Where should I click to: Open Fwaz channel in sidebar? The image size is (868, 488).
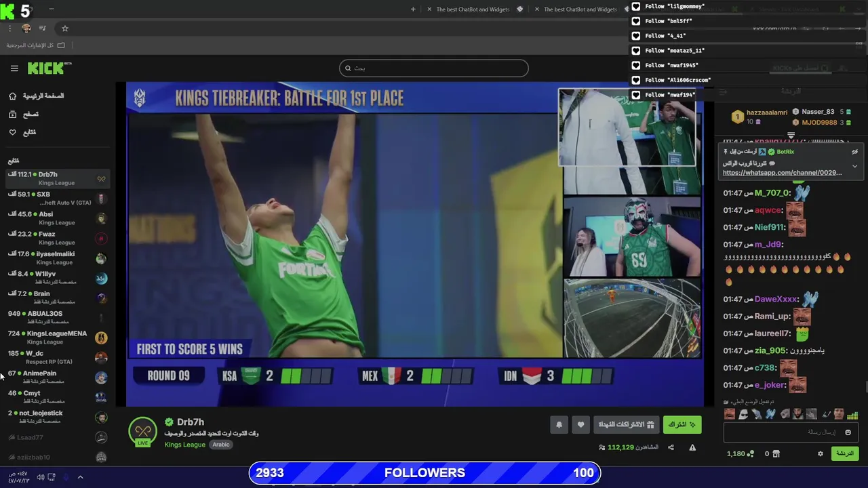pyautogui.click(x=57, y=238)
